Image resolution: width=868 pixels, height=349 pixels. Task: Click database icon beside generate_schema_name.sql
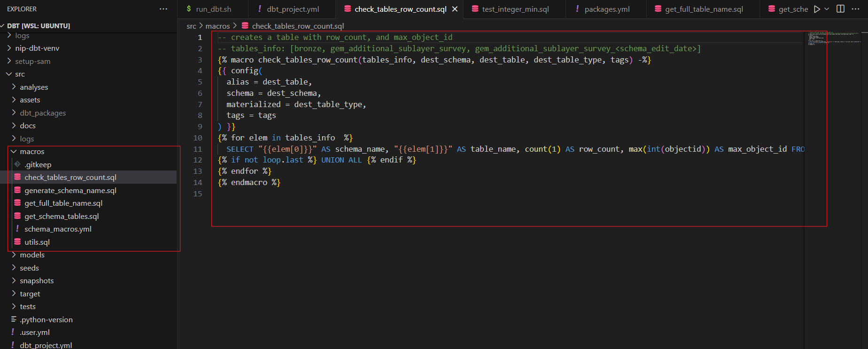tap(17, 190)
